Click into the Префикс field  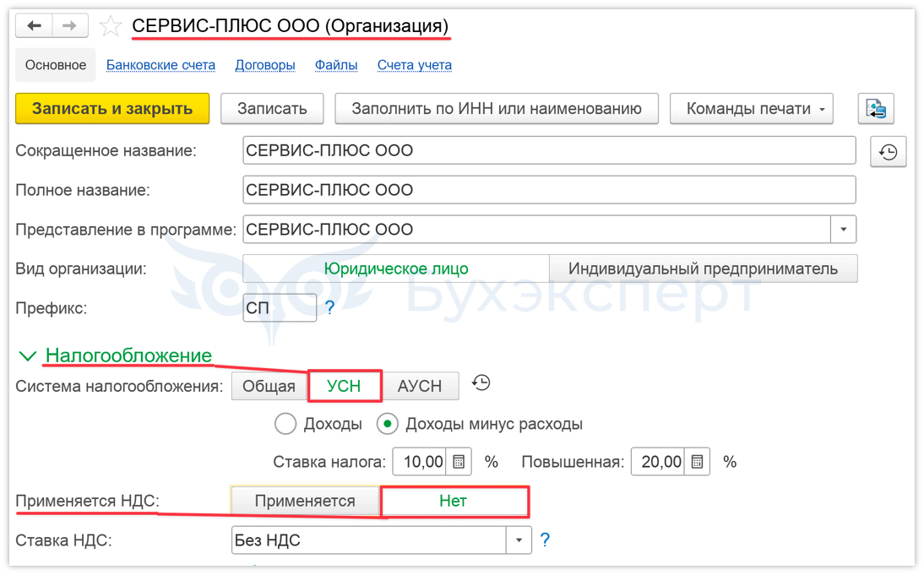tap(280, 307)
